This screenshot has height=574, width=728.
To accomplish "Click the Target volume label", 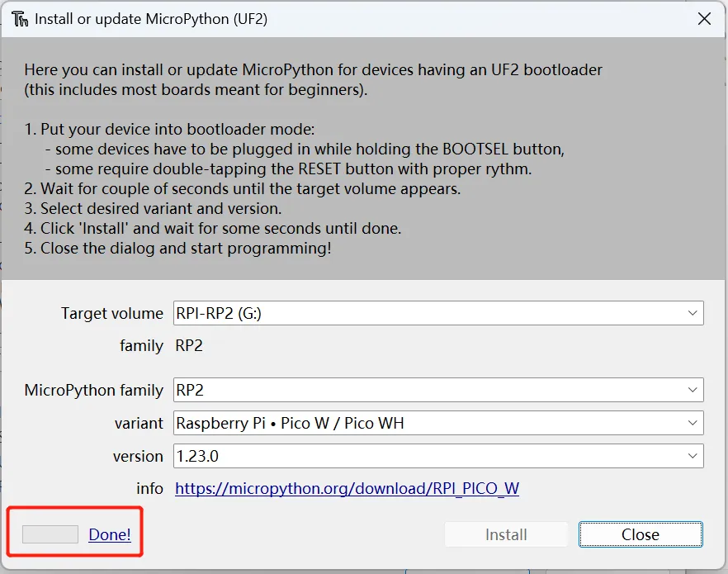I will point(112,313).
